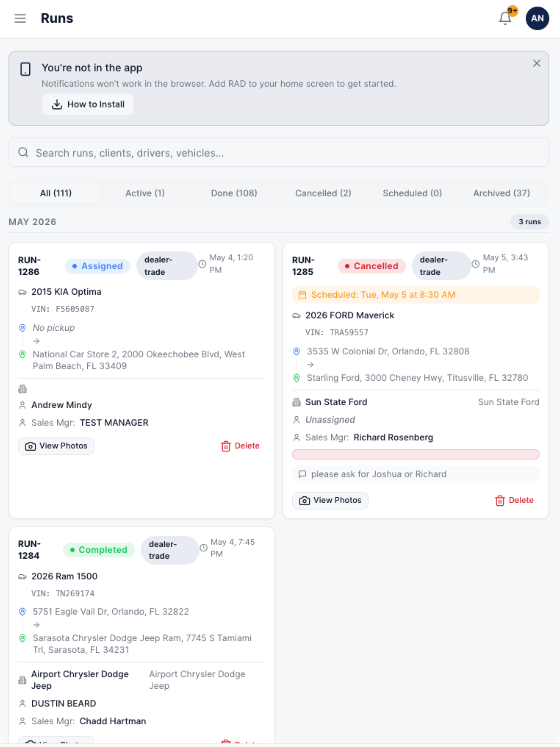Click the calendar icon in the Scheduled banner

pyautogui.click(x=303, y=295)
